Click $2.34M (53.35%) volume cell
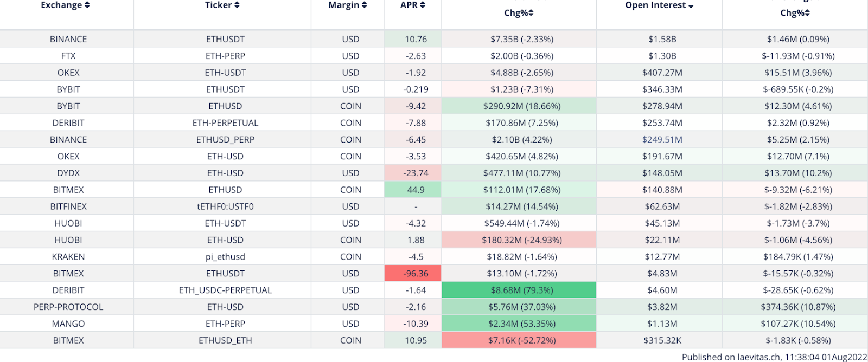868x362 pixels. (519, 324)
